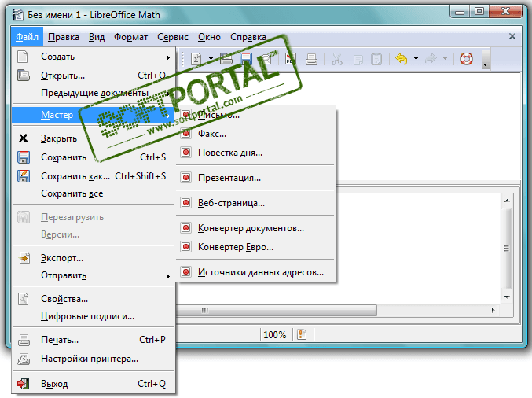
Task: Open the Redo history dropdown arrow
Action: point(445,59)
